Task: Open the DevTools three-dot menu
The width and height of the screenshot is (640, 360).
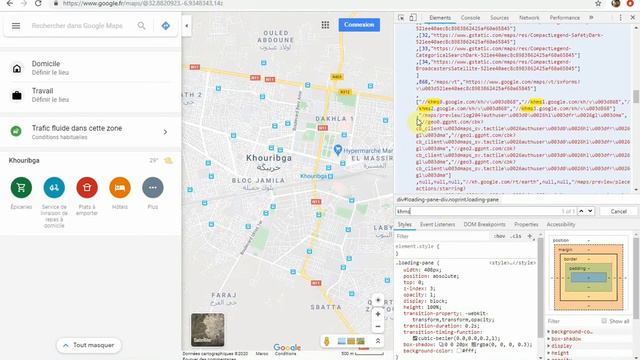Action: pos(620,18)
